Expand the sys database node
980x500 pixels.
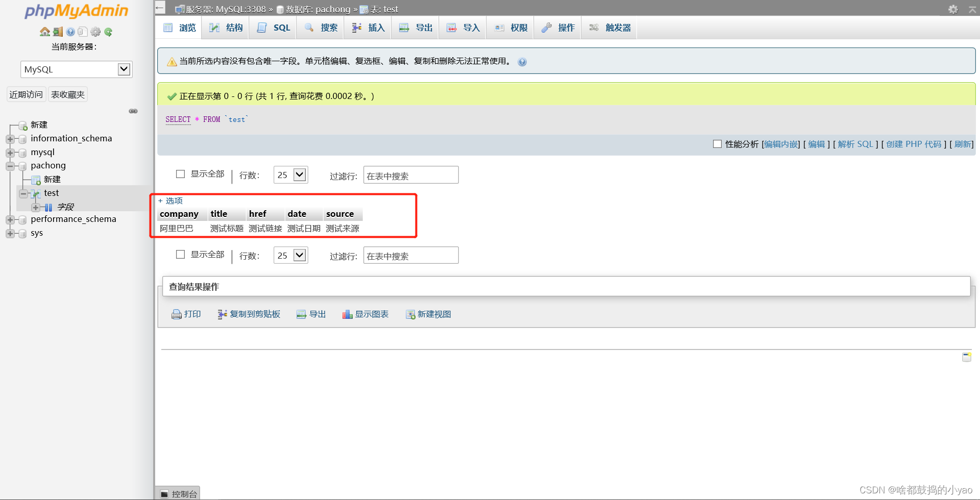click(10, 233)
